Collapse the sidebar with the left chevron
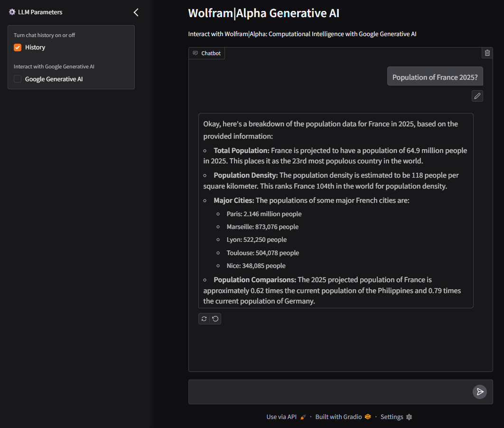Viewport: 504px width, 428px height. pos(136,12)
